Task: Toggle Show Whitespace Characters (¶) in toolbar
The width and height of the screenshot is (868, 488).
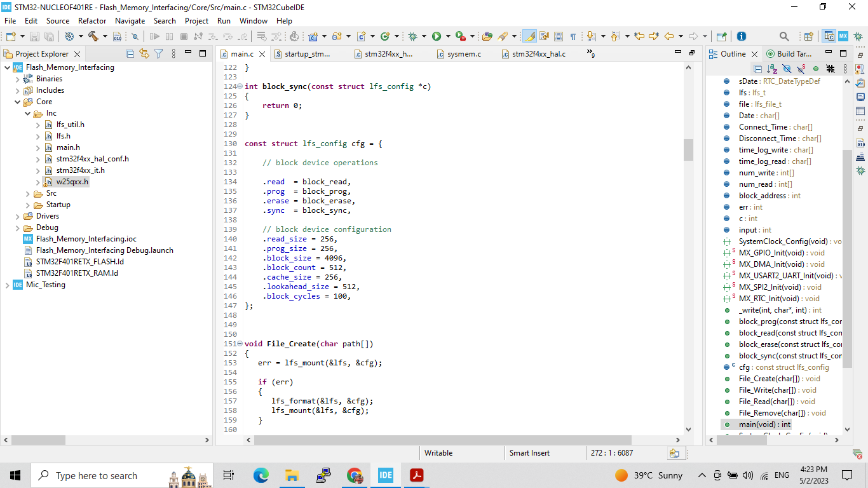Action: click(574, 36)
